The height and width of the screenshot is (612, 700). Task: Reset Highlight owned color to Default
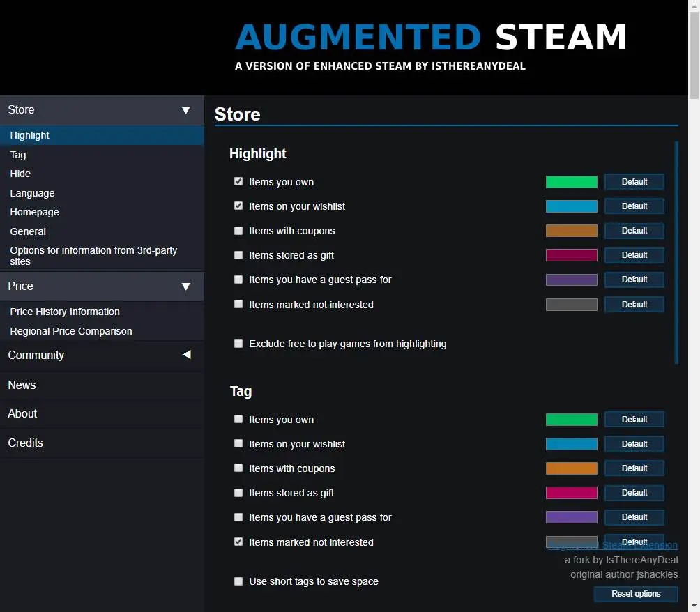pos(634,182)
